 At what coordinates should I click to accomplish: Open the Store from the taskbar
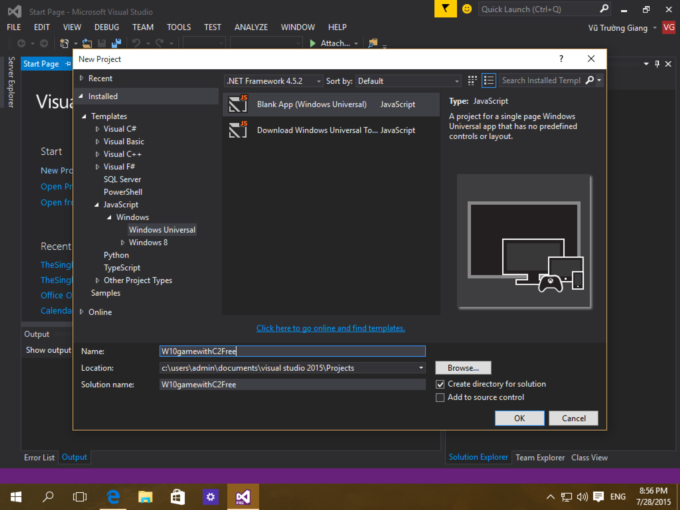177,497
